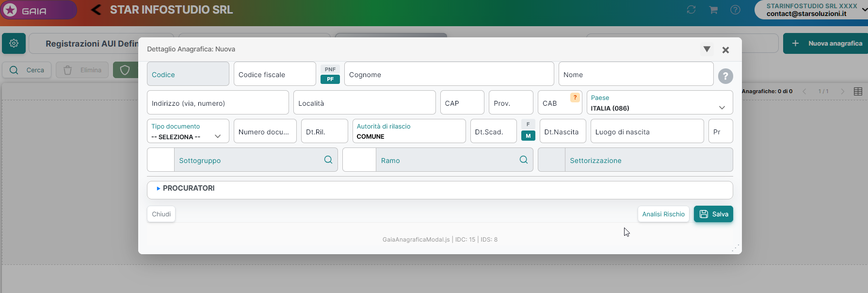Screen dimensions: 868x293
Task: Open the shopping cart icon
Action: click(x=713, y=10)
